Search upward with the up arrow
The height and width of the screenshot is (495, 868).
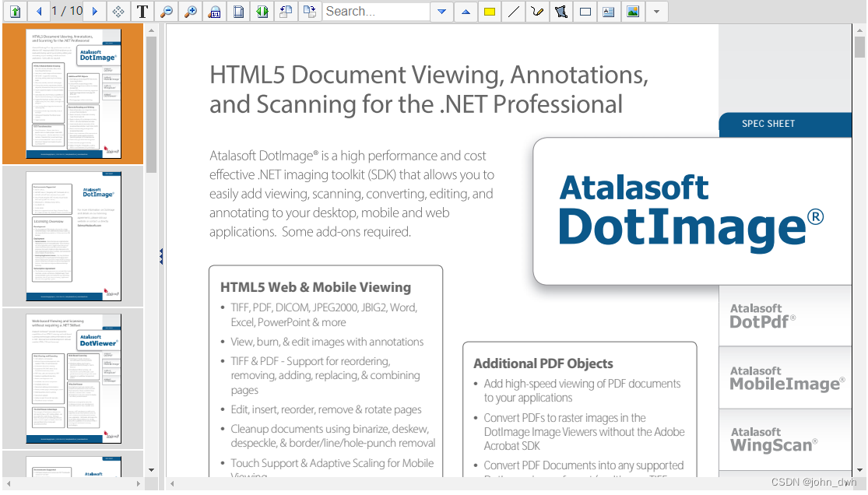466,11
